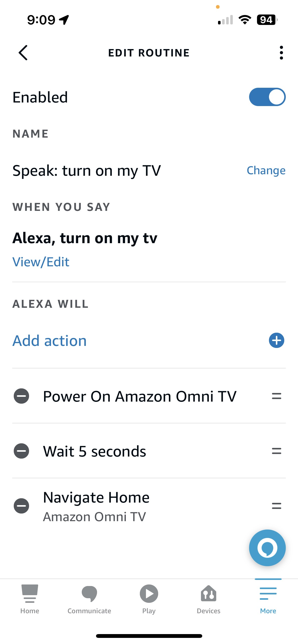This screenshot has height=644, width=298.
Task: Open the Communicate tab
Action: [89, 599]
